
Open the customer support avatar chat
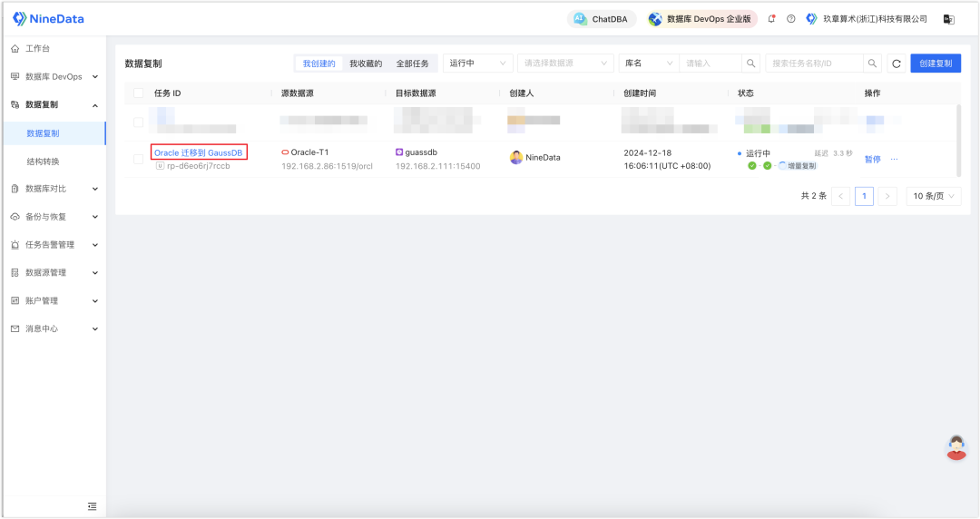956,447
